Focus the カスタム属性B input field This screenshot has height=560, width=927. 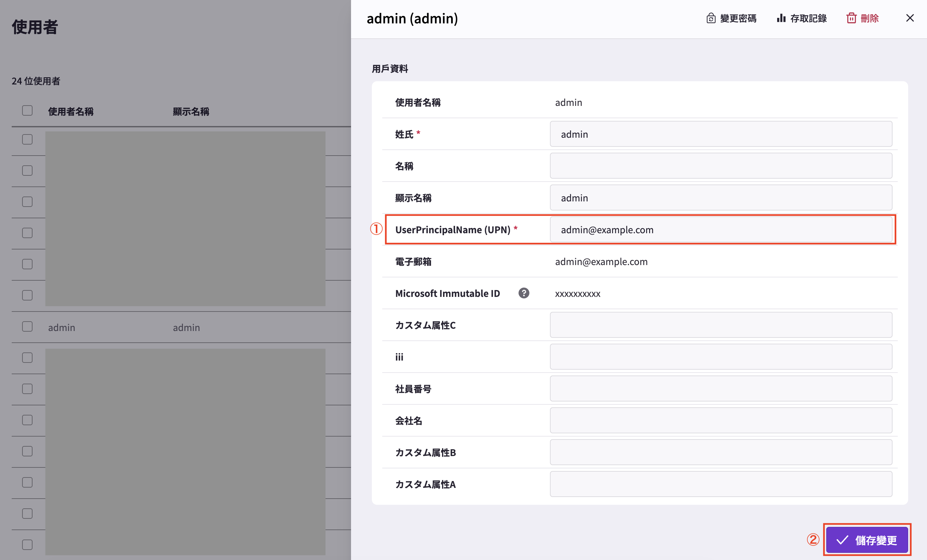[721, 452]
